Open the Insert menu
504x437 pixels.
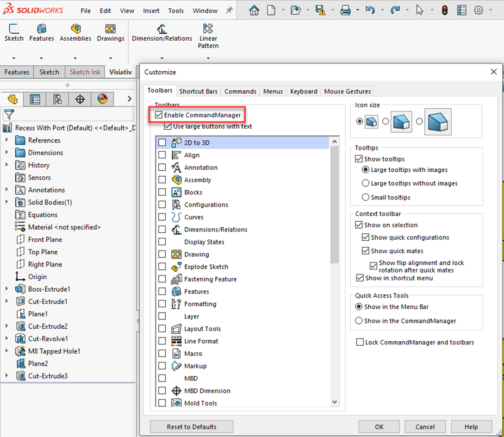pyautogui.click(x=151, y=11)
